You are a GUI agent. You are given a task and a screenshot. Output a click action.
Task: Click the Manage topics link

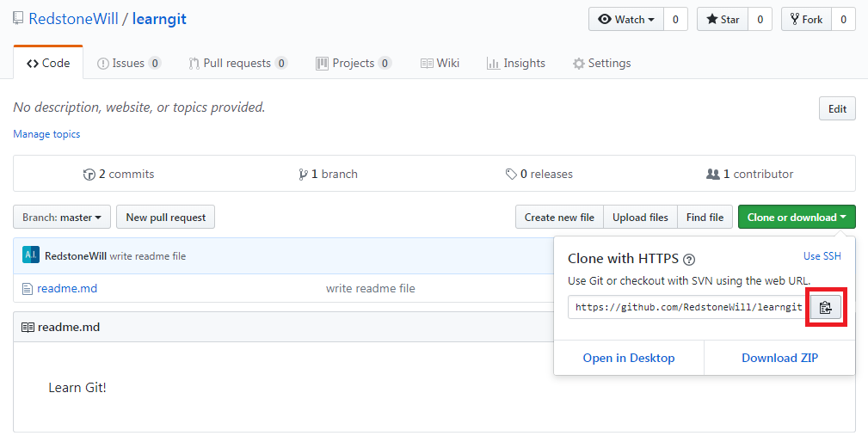(x=46, y=134)
